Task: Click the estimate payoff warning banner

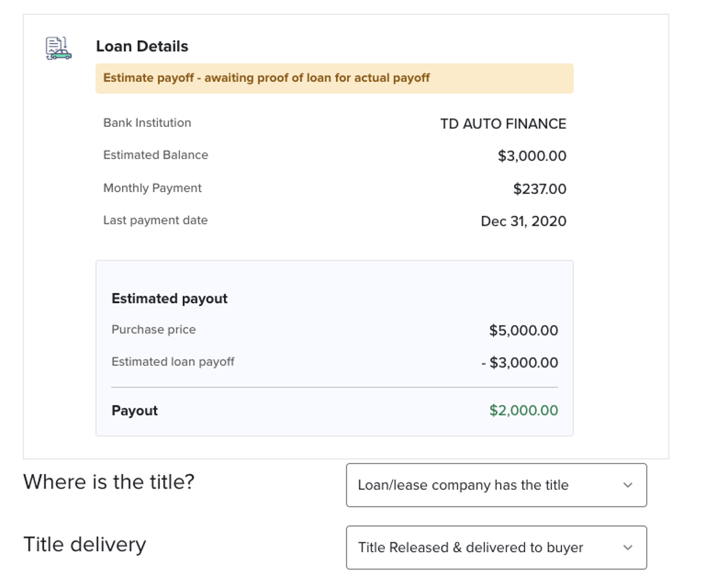Action: coord(334,78)
